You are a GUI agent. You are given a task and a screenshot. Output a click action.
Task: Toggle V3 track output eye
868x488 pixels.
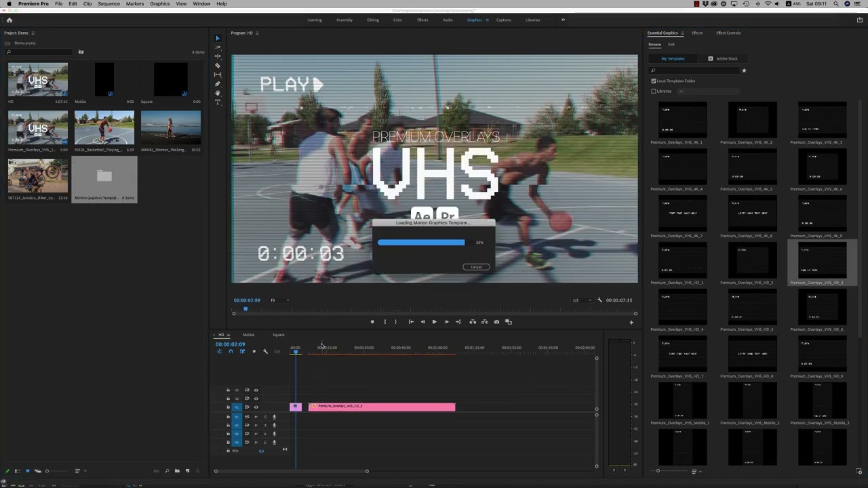point(256,390)
